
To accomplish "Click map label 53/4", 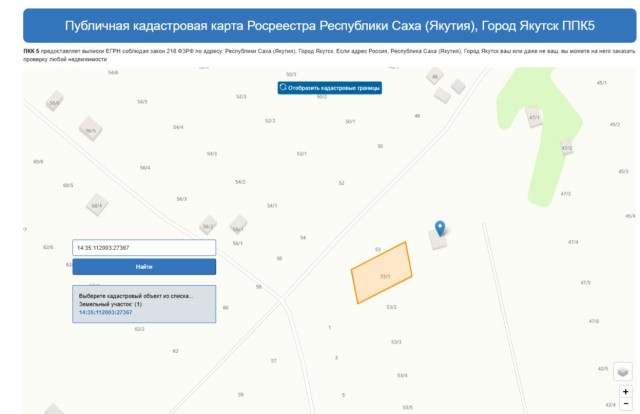I will tap(402, 375).
